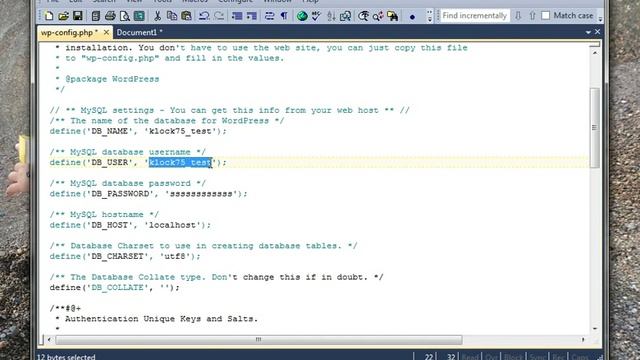Click 'utf8' in the DB_CHARSET line

175,256
